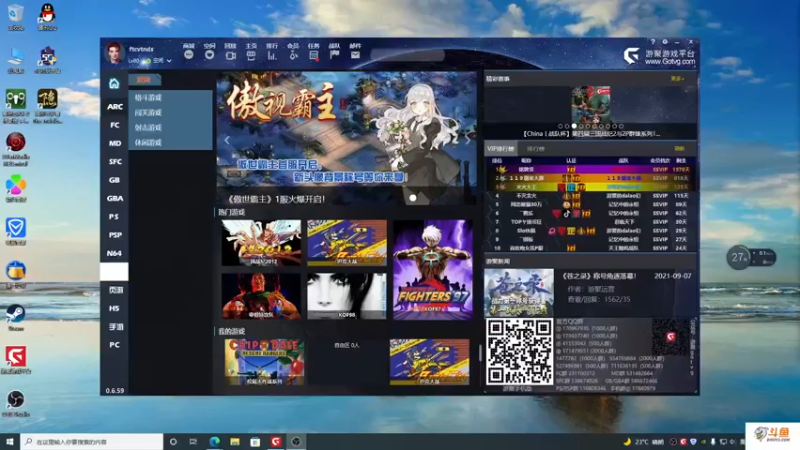The height and width of the screenshot is (450, 800).
Task: Open the 苍之录 news thumbnail
Action: pyautogui.click(x=519, y=292)
